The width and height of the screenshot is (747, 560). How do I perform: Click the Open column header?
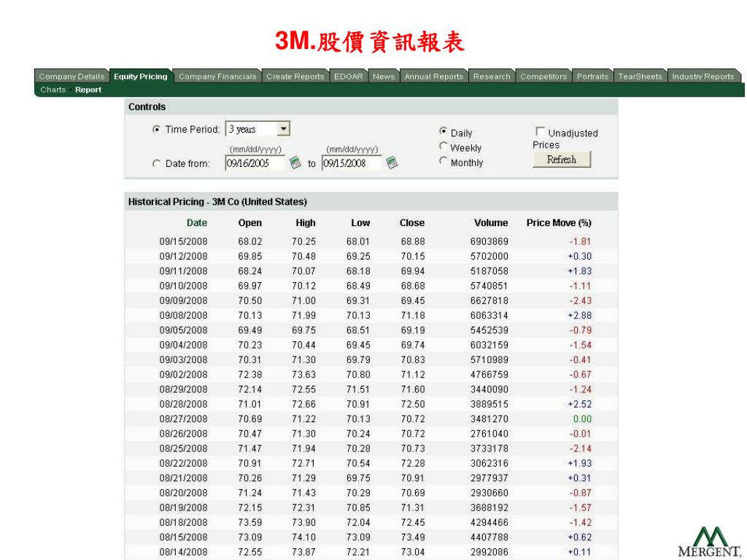pos(250,222)
